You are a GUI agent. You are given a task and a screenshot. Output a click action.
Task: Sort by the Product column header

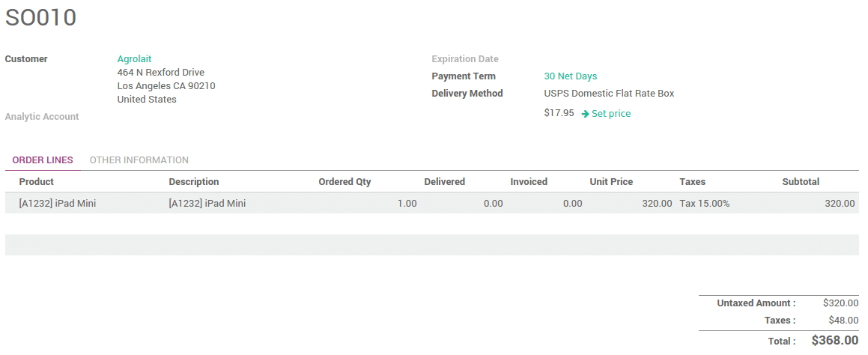[x=37, y=182]
